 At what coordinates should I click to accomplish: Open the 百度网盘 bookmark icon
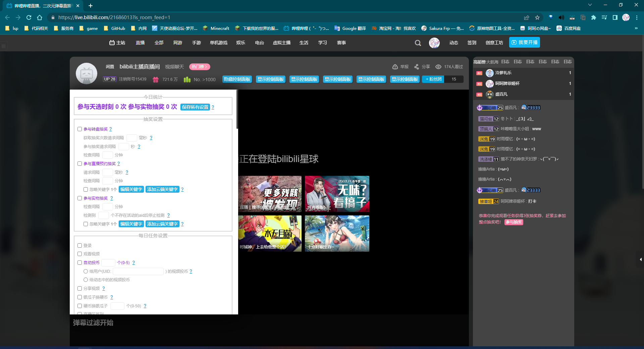coord(559,29)
